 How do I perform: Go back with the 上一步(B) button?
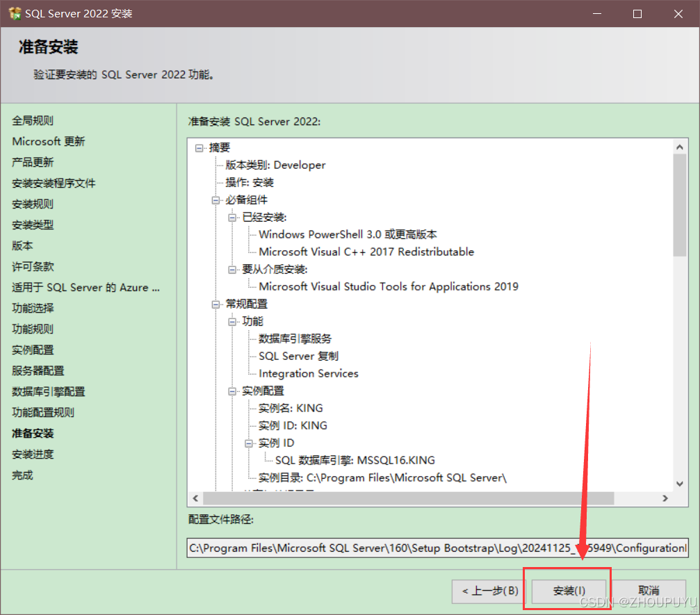pos(489,591)
